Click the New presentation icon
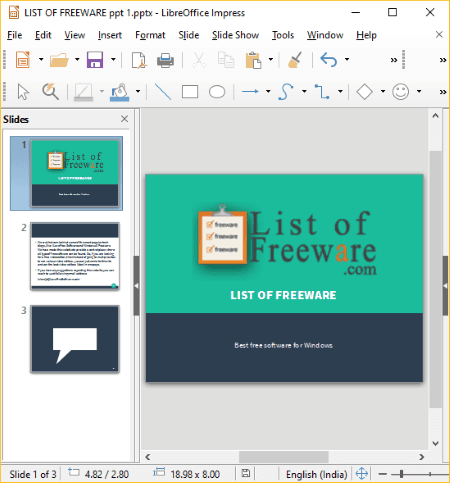The width and height of the screenshot is (450, 483). pos(23,60)
